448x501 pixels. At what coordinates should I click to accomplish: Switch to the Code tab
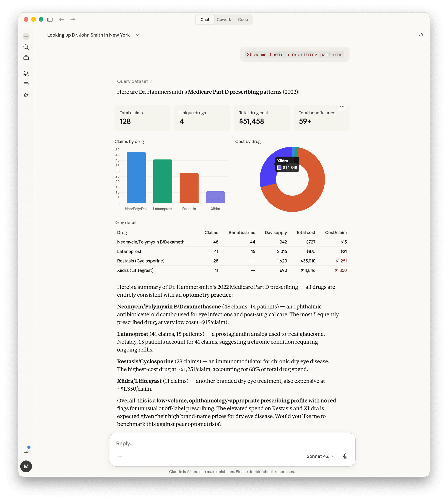pos(243,19)
